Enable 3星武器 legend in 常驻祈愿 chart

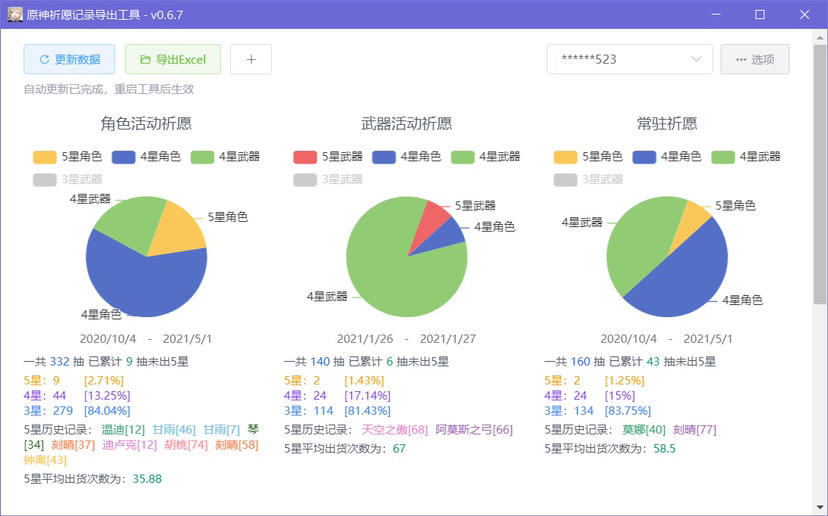click(588, 179)
